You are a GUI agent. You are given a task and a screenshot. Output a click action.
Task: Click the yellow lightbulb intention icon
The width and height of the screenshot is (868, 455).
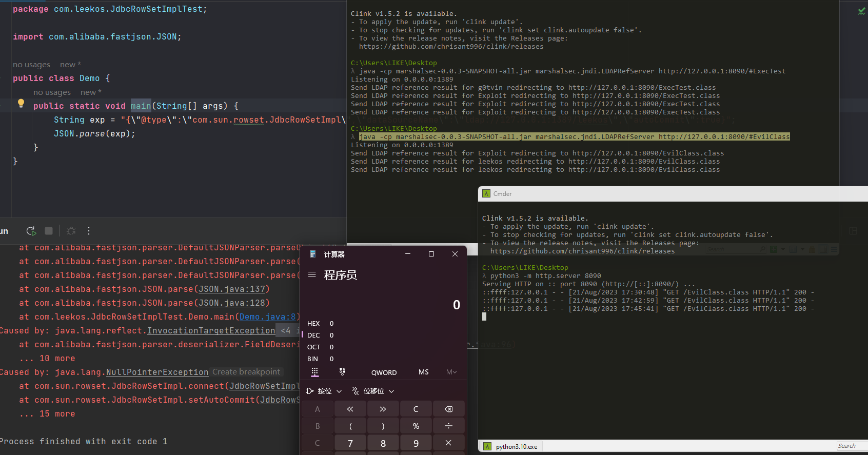pyautogui.click(x=21, y=103)
